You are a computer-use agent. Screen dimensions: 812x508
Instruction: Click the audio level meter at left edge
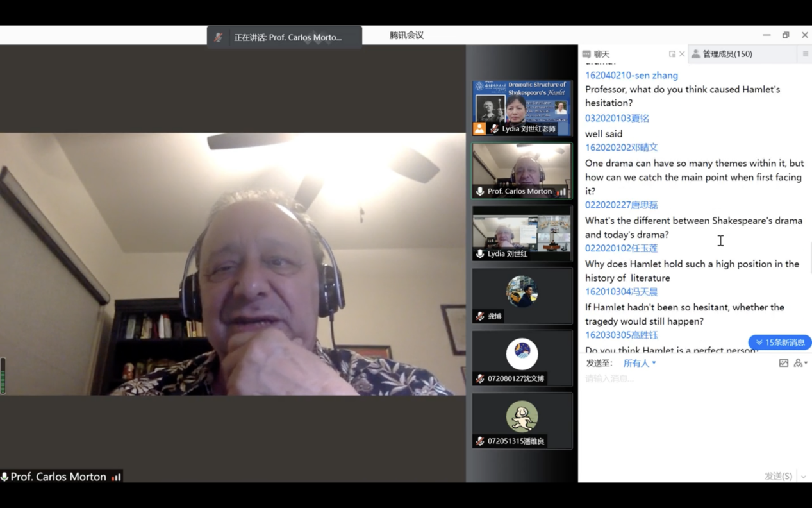[x=3, y=375]
